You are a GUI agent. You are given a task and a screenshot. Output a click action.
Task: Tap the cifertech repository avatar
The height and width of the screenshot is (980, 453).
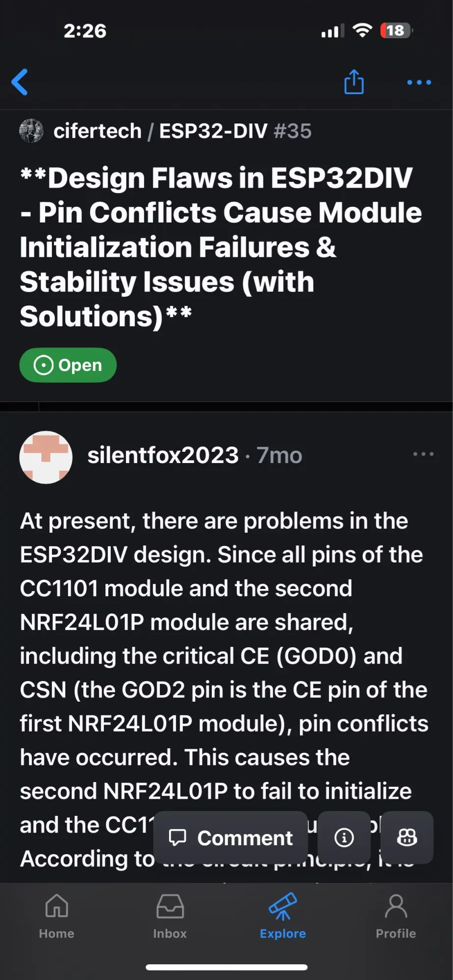31,131
